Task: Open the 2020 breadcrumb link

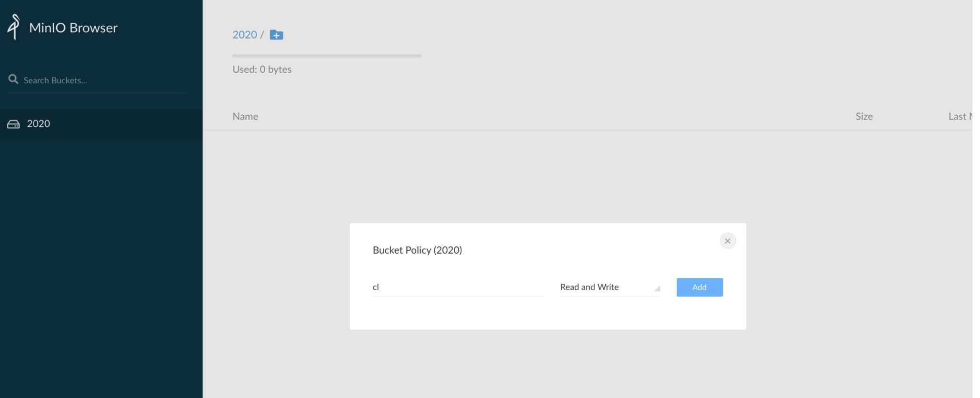Action: 244,35
